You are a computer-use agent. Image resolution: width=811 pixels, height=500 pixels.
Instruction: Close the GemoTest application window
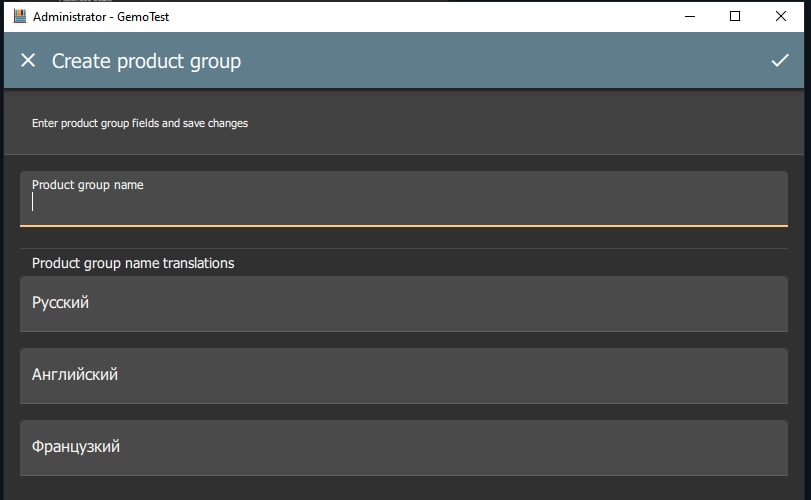[780, 17]
